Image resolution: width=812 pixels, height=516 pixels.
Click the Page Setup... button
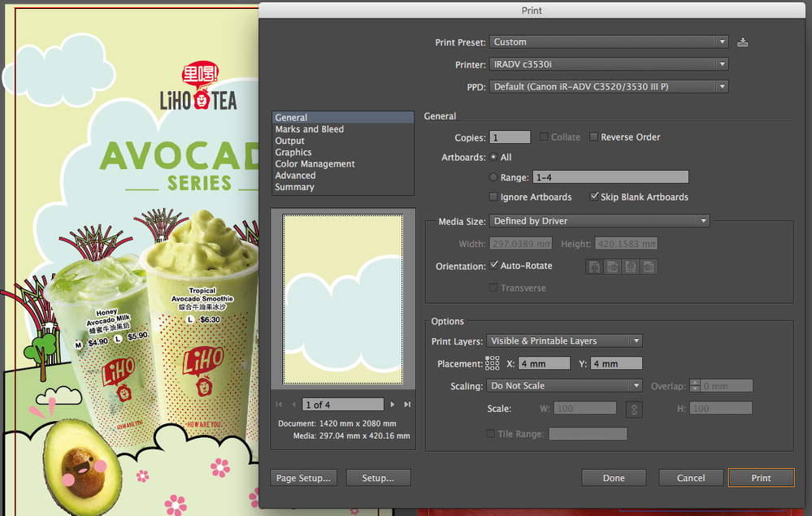[303, 478]
